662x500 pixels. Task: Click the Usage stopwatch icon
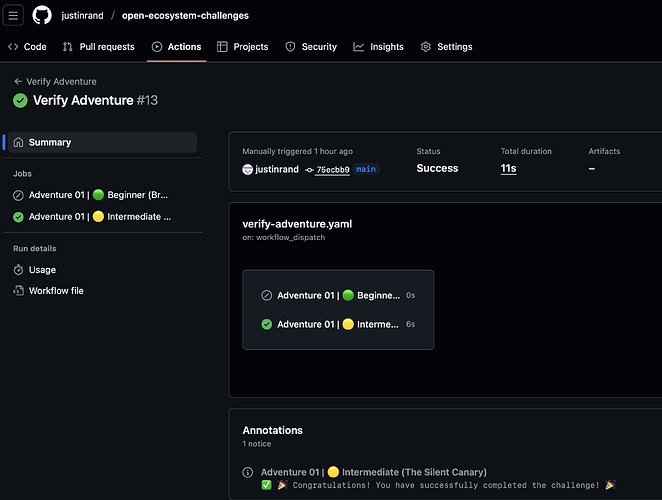18,270
